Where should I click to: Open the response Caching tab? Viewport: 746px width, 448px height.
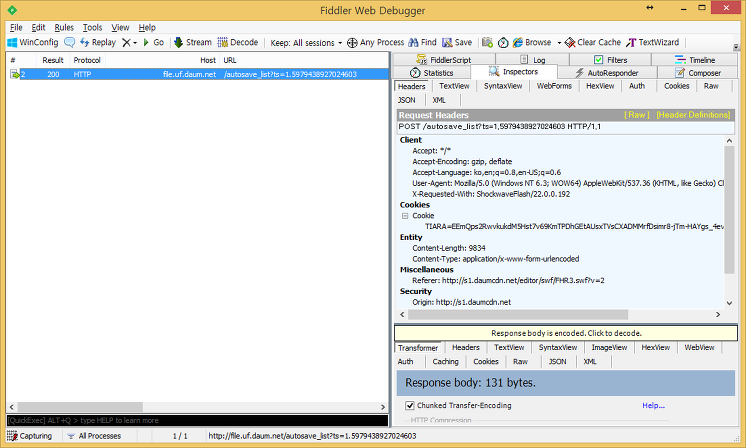click(x=445, y=361)
